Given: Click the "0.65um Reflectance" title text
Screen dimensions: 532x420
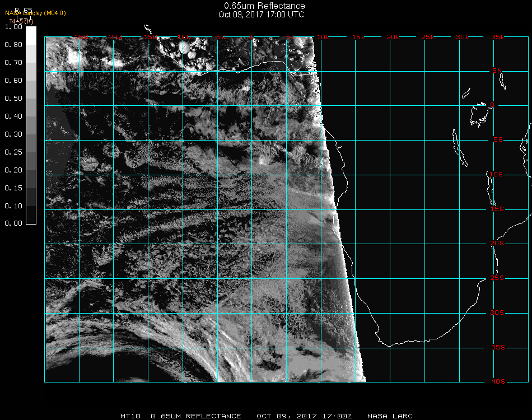Looking at the screenshot, I should point(264,6).
